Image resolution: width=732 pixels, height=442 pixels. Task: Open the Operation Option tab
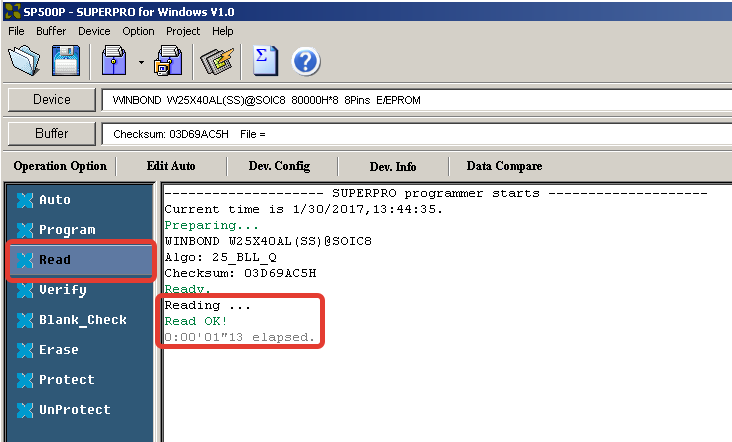pyautogui.click(x=60, y=166)
